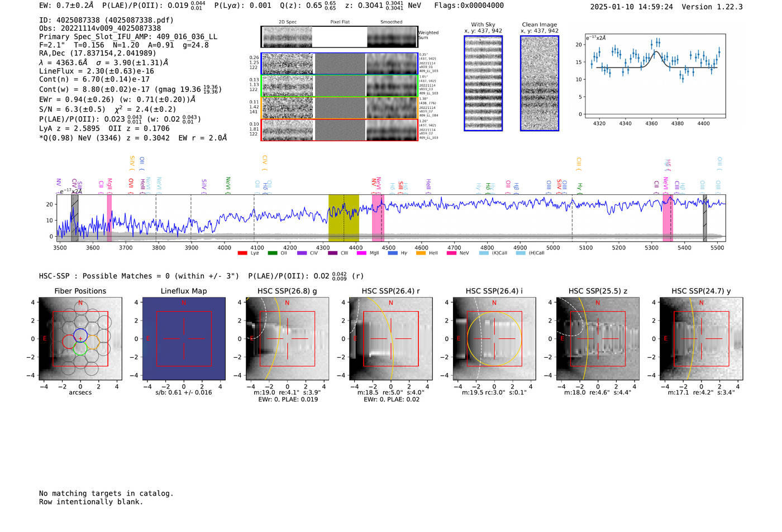782x532 pixels.
Task: Click the Obs: 20221114v009_4025087338 line
Action: click(100, 28)
